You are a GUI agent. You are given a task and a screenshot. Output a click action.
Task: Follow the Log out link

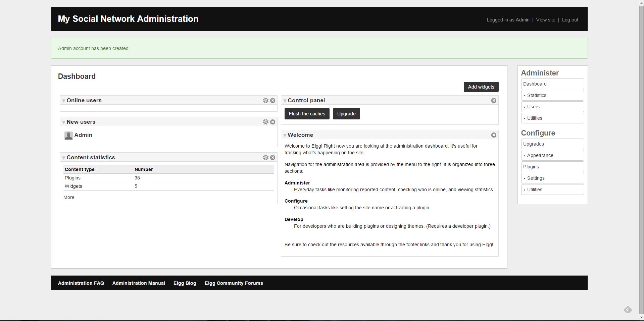(570, 20)
